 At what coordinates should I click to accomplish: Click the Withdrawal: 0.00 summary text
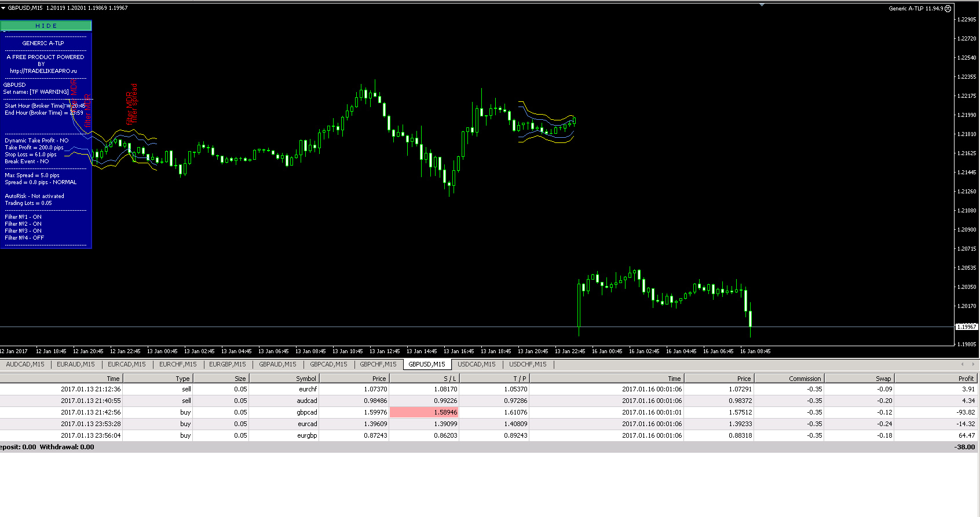(67, 447)
